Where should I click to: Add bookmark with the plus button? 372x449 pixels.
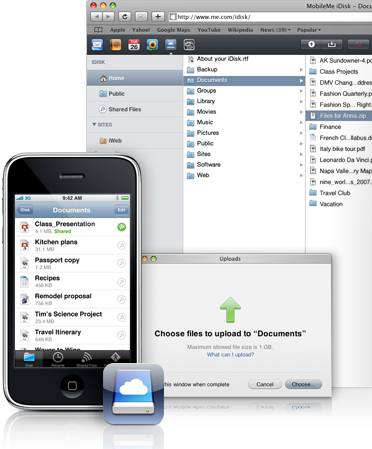click(158, 16)
